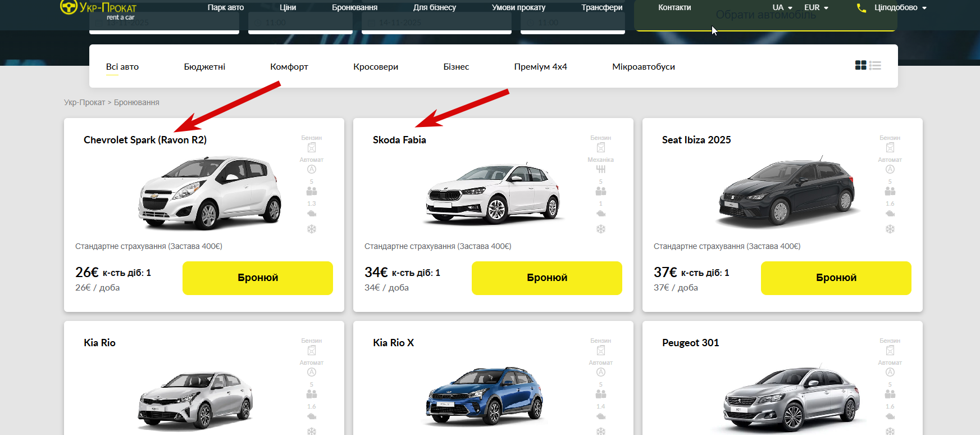Open the Контакти menu item

click(674, 7)
